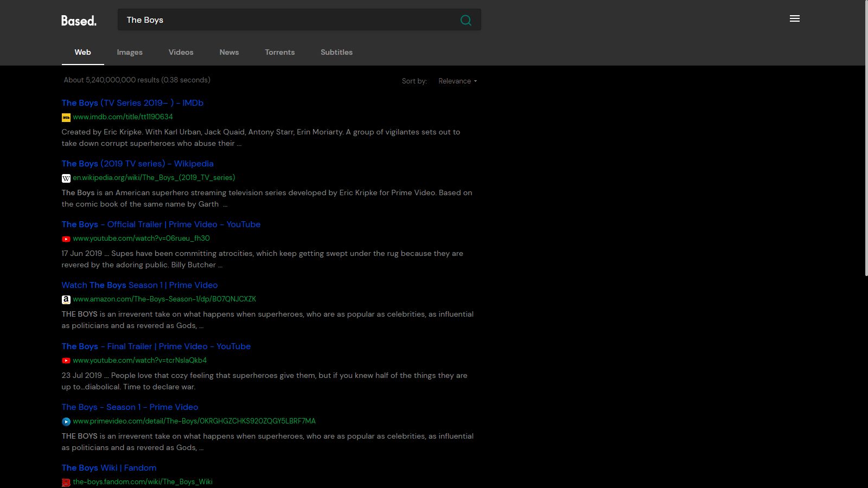
Task: Click the Based. logo
Action: point(79,21)
